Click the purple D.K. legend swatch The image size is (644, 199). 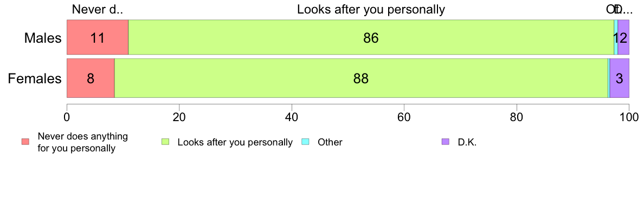click(x=446, y=142)
